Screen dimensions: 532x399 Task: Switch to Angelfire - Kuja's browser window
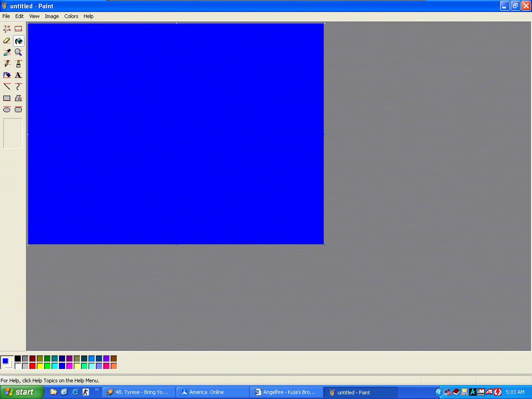286,392
